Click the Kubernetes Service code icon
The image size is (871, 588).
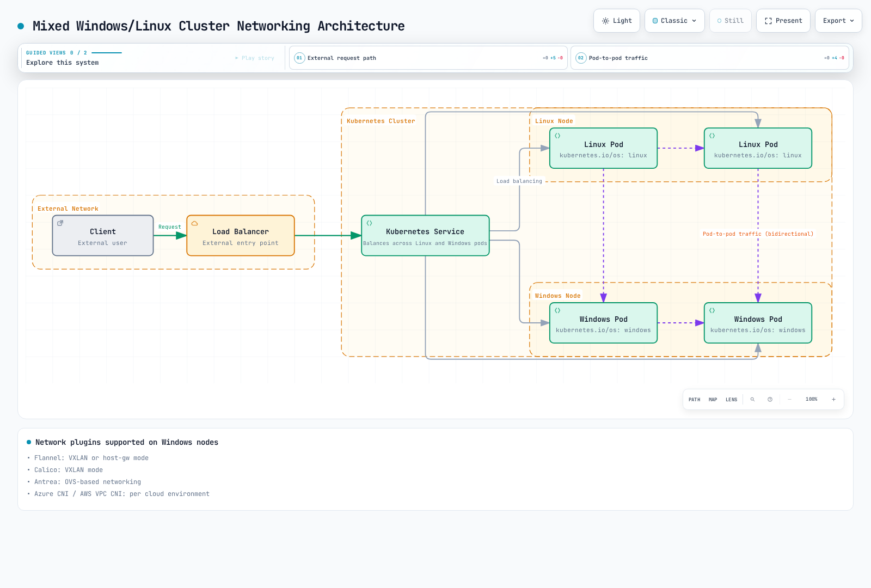(369, 223)
